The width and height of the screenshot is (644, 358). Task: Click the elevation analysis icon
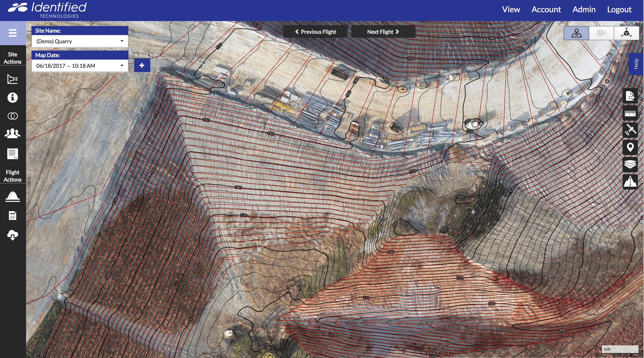coord(630,181)
